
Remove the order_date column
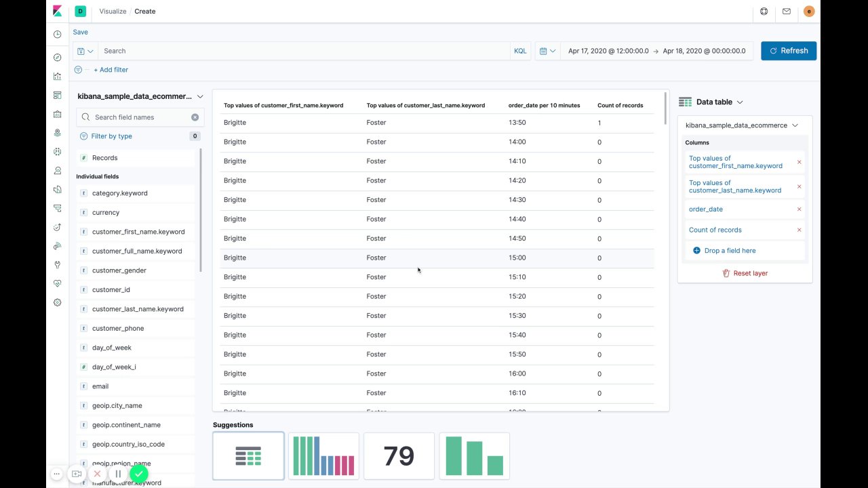click(799, 209)
